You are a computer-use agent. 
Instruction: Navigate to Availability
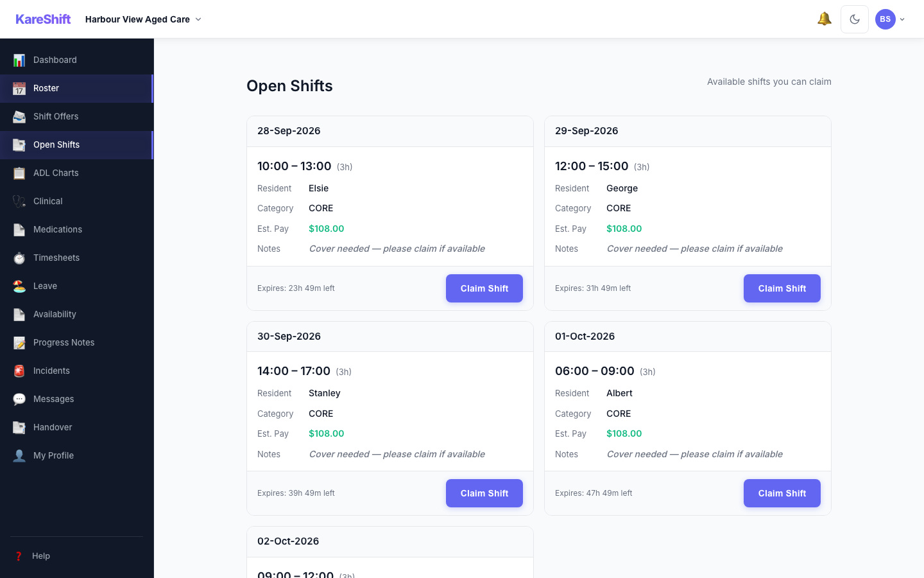[x=77, y=314]
